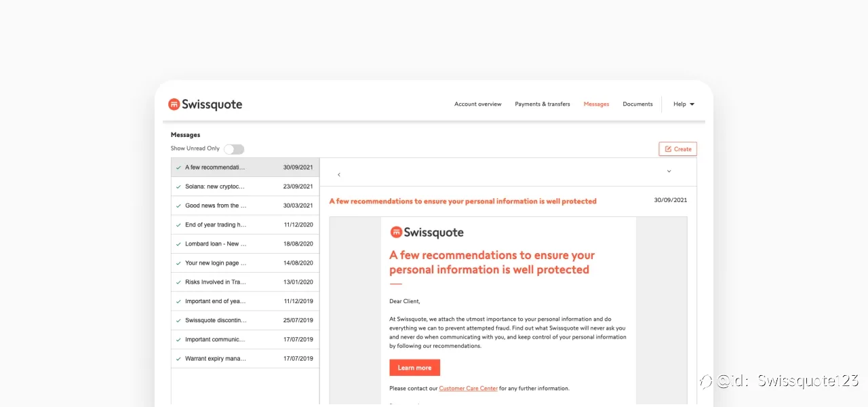Open the Documents section
Viewport: 868px width, 407px height.
tap(637, 104)
